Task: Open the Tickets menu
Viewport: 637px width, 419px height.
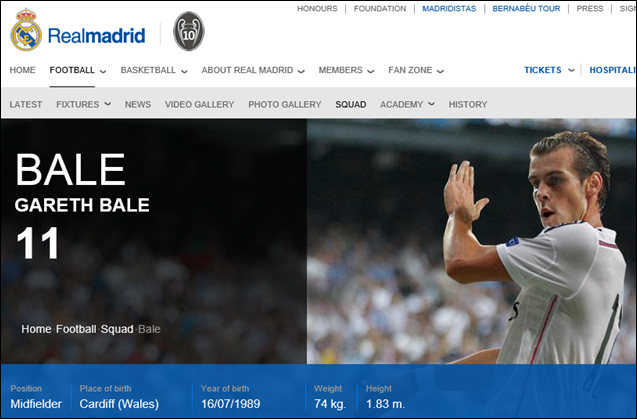Action: click(x=543, y=70)
